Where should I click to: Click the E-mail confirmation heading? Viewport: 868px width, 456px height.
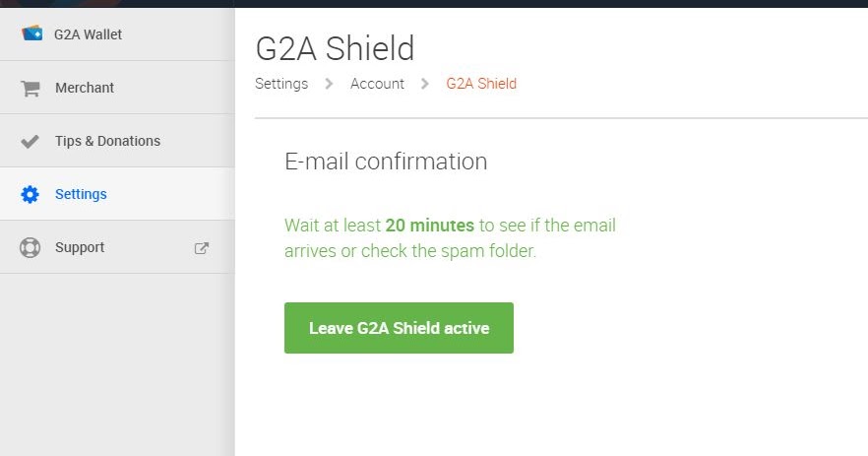point(386,162)
